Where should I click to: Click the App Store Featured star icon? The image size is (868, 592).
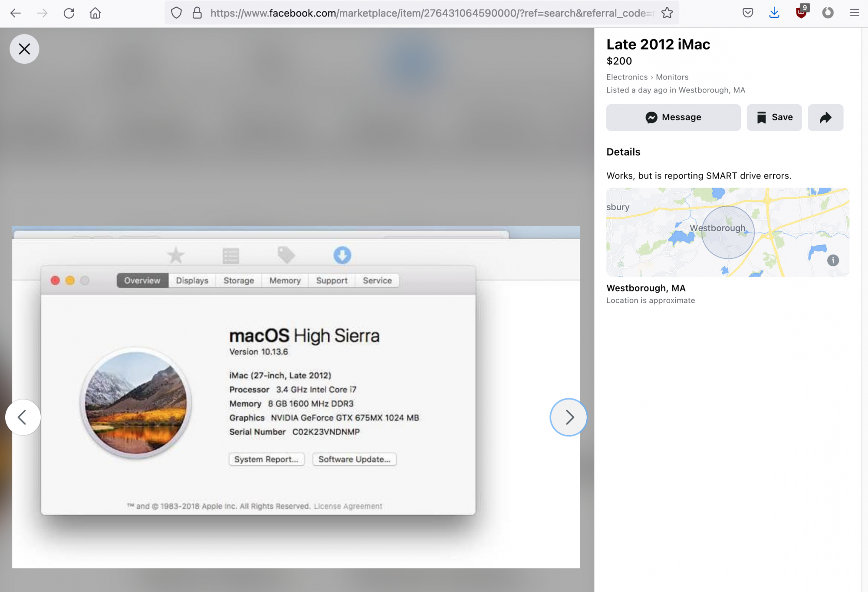coord(176,255)
